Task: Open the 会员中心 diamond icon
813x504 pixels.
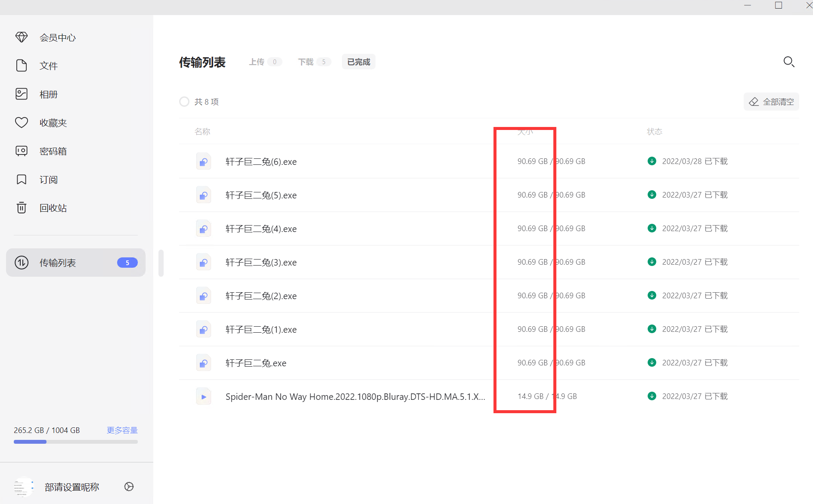Action: click(x=22, y=37)
